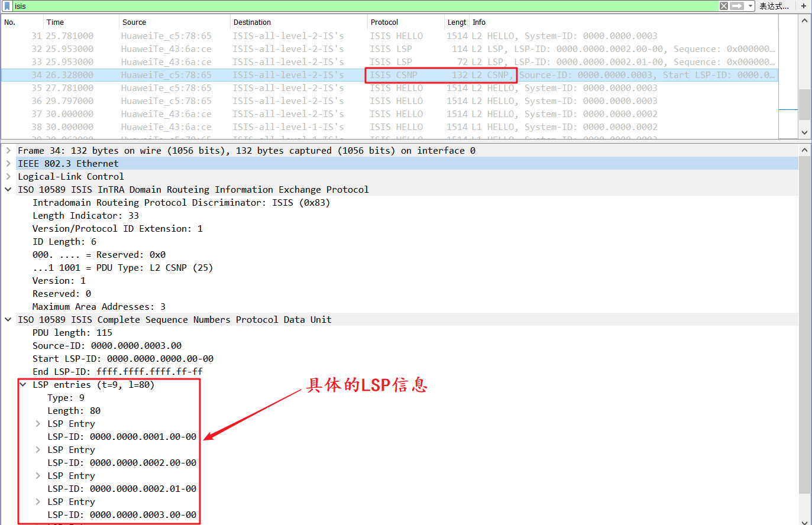This screenshot has width=812, height=525.
Task: Select the ID Length: 6 field
Action: point(64,242)
